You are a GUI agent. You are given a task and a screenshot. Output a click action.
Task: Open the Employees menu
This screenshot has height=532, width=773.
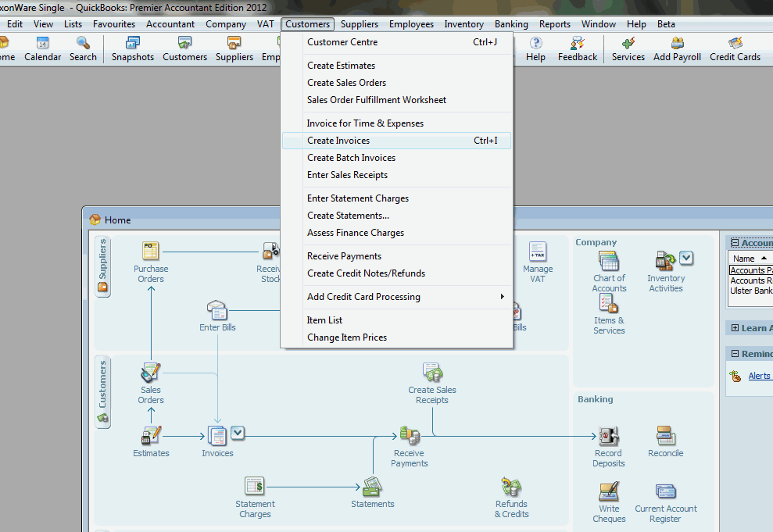[411, 24]
